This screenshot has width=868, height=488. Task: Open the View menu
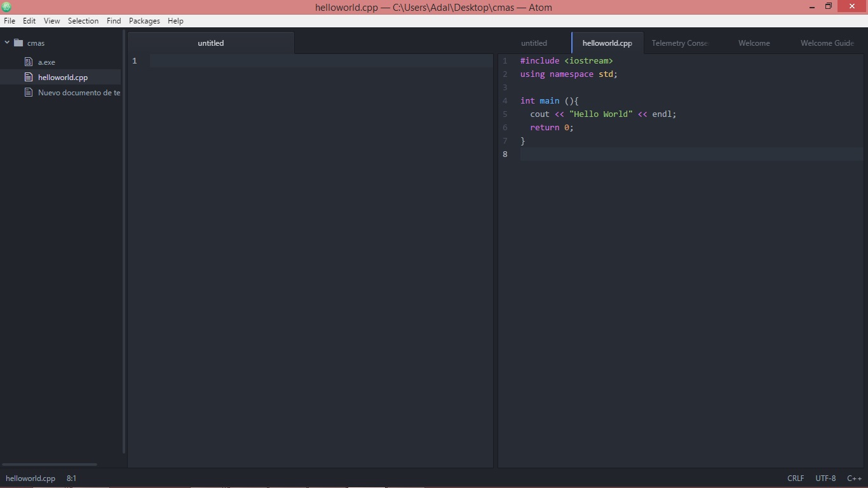(51, 21)
